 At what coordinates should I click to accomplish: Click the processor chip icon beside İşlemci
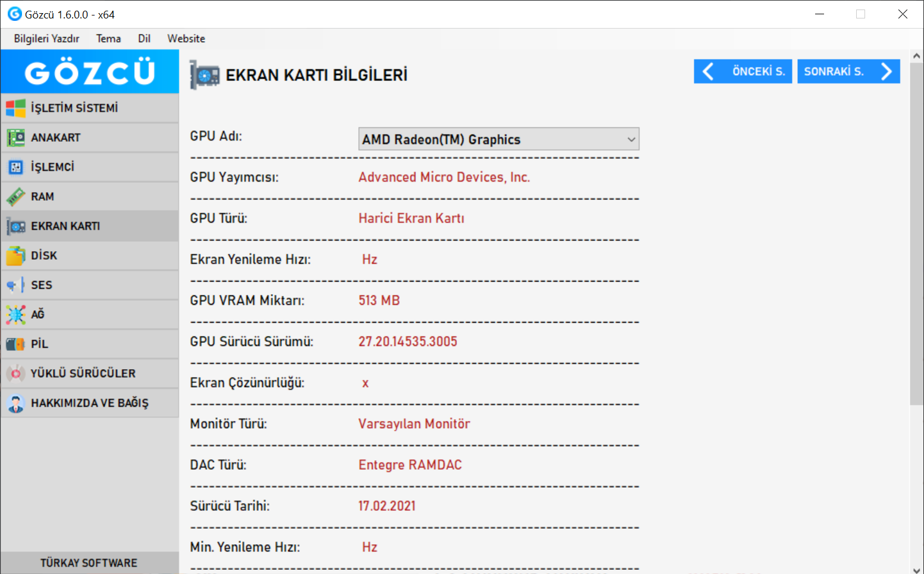[15, 167]
